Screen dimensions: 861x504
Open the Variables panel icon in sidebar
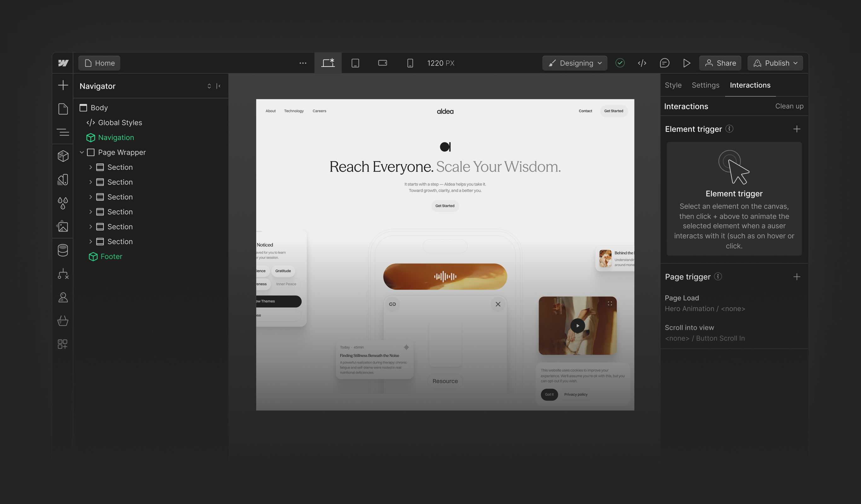tap(63, 180)
